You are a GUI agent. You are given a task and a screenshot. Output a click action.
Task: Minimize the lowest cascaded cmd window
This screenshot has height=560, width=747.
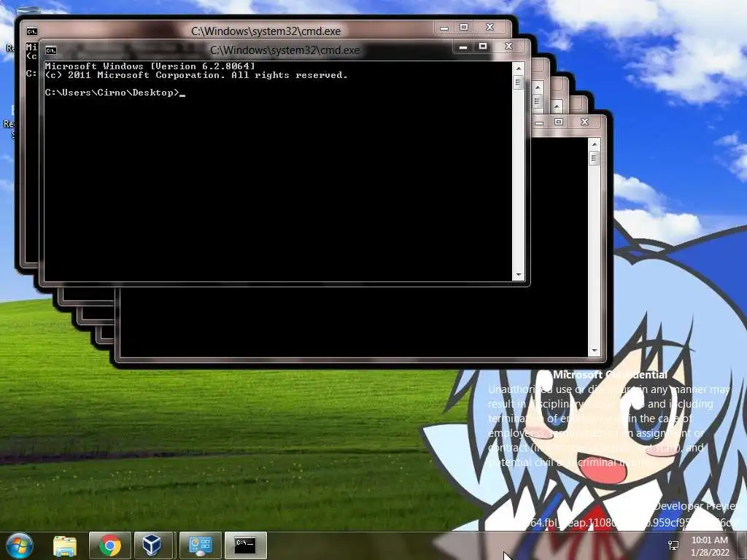pos(539,122)
